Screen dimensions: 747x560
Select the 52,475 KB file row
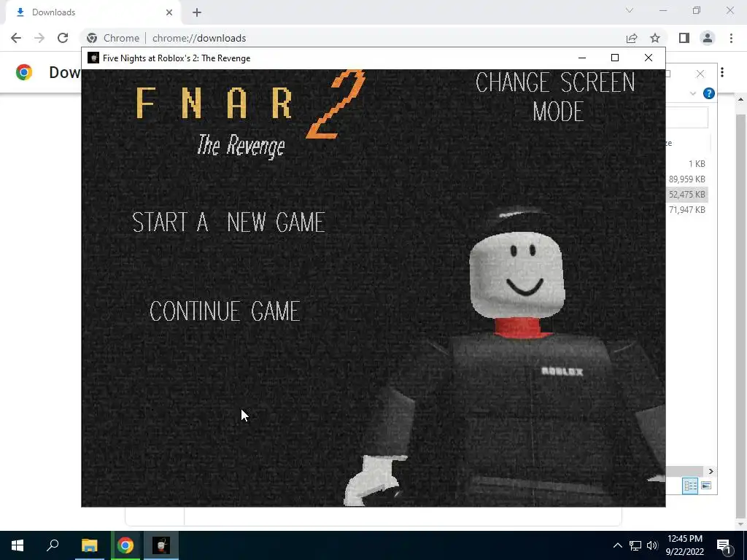coord(686,194)
